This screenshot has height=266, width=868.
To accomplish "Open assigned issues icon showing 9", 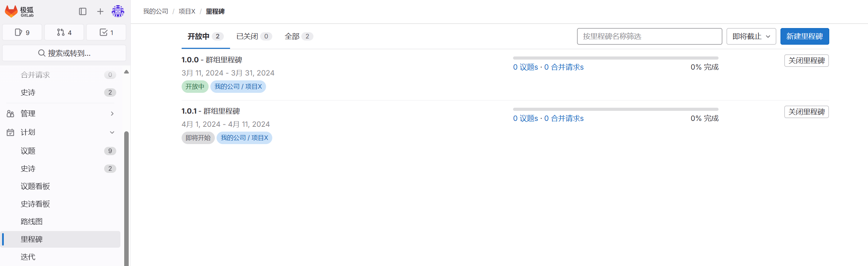I will pos(22,32).
